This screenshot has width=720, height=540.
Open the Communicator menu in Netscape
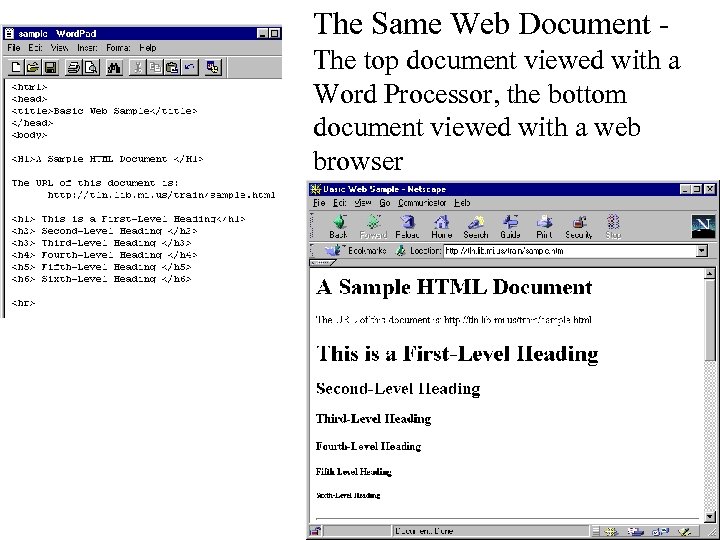click(422, 202)
